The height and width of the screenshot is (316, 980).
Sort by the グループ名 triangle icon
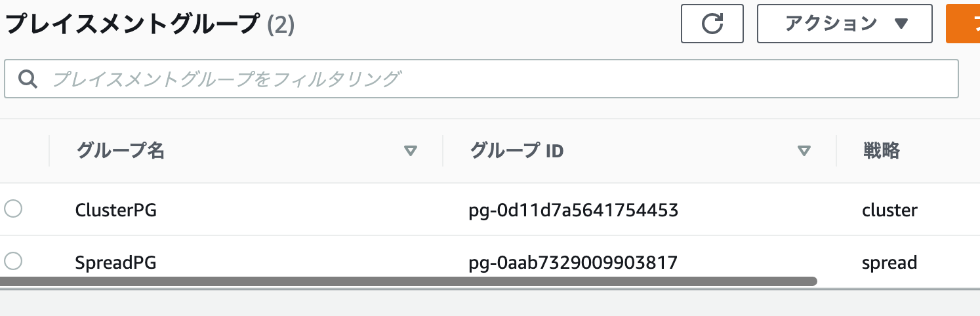[x=411, y=151]
